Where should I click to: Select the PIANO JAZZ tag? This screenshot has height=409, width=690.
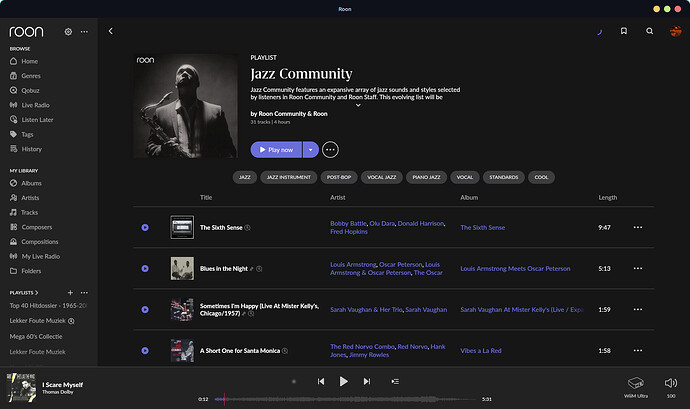click(426, 177)
